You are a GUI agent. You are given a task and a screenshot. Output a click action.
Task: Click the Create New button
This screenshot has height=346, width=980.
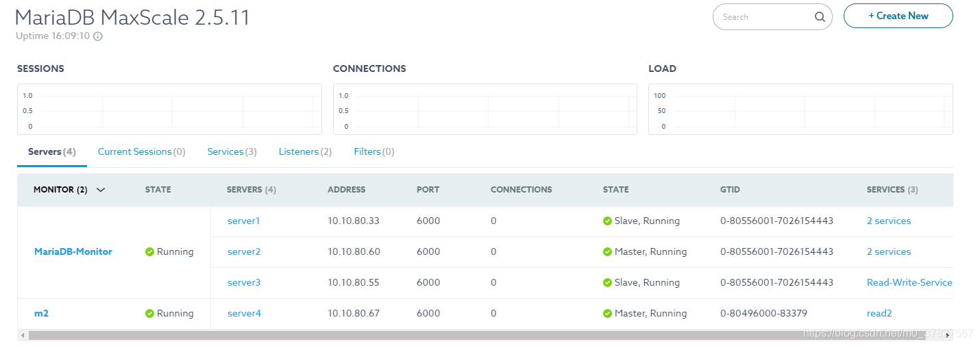[898, 16]
